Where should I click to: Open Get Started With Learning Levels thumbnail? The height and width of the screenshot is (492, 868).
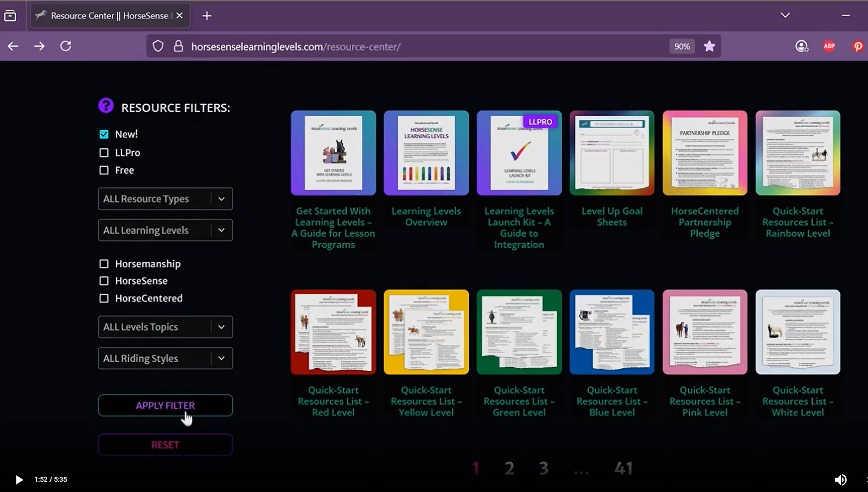333,153
